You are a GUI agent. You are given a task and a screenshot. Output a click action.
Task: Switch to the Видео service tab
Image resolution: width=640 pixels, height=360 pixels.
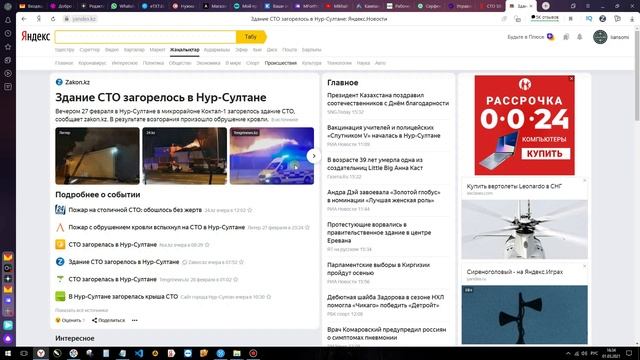tap(111, 50)
